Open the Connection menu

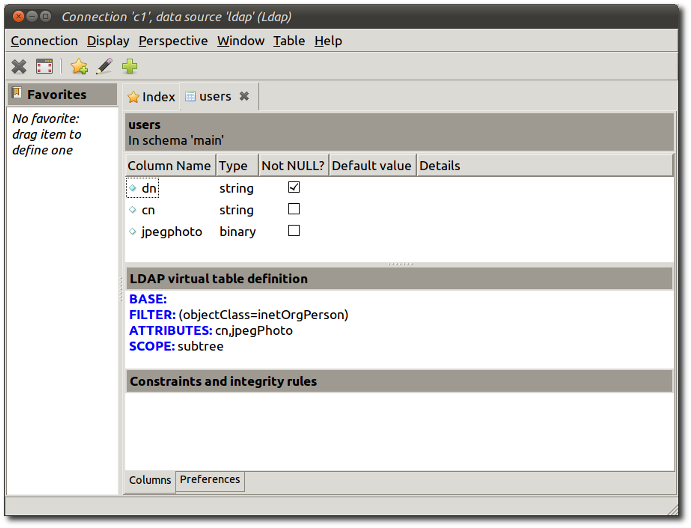(x=44, y=41)
